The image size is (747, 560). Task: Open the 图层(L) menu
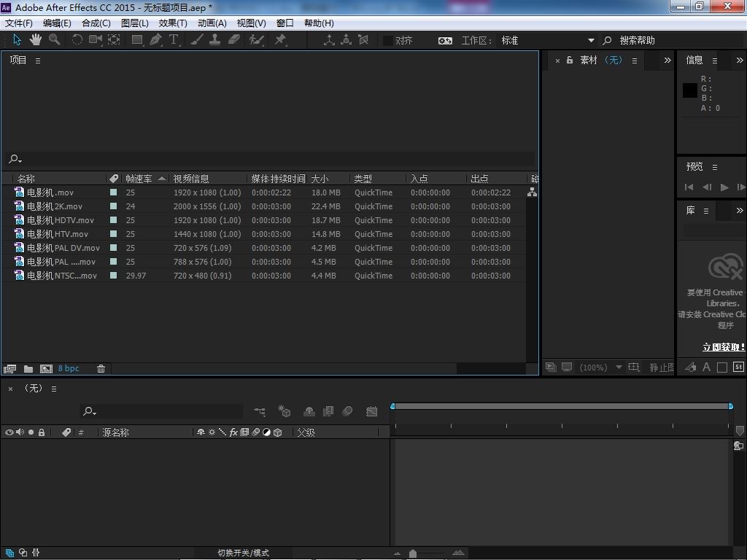pos(134,23)
